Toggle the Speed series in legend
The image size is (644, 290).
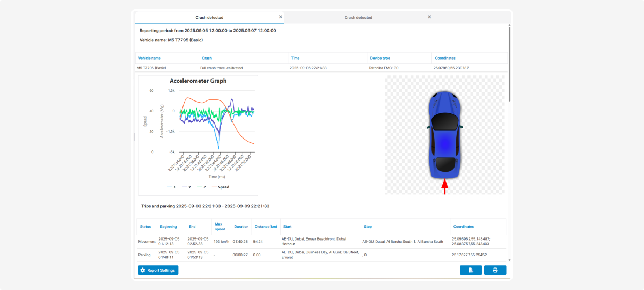pos(220,187)
